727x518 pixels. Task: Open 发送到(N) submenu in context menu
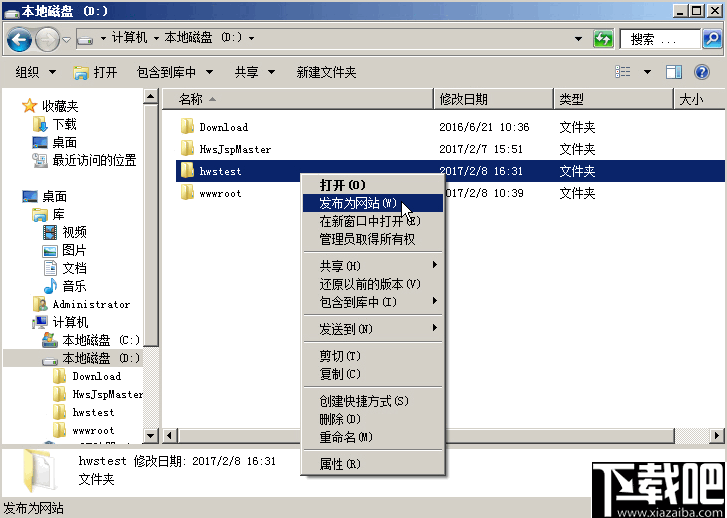pyautogui.click(x=373, y=329)
